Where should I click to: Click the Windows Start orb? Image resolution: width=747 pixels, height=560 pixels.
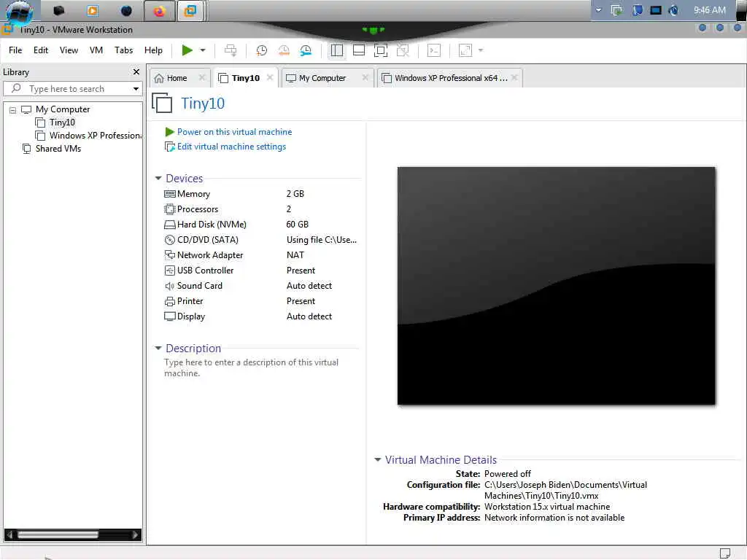pos(20,12)
